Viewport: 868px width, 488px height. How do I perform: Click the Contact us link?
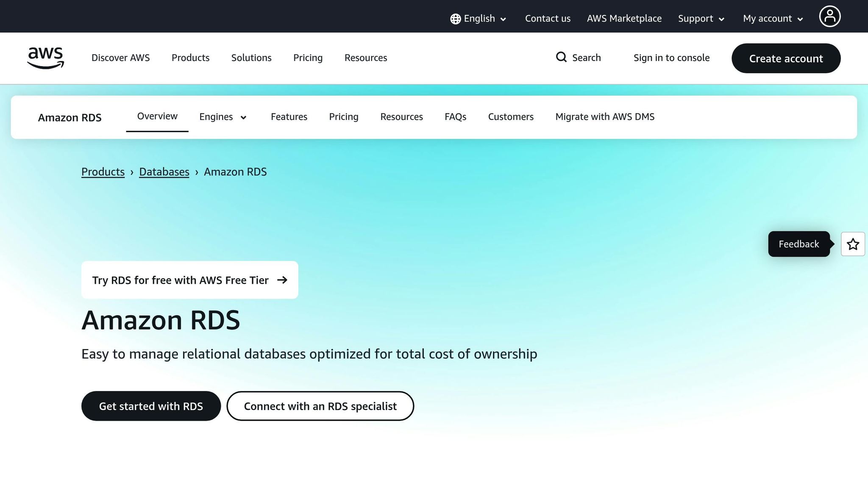click(x=547, y=18)
